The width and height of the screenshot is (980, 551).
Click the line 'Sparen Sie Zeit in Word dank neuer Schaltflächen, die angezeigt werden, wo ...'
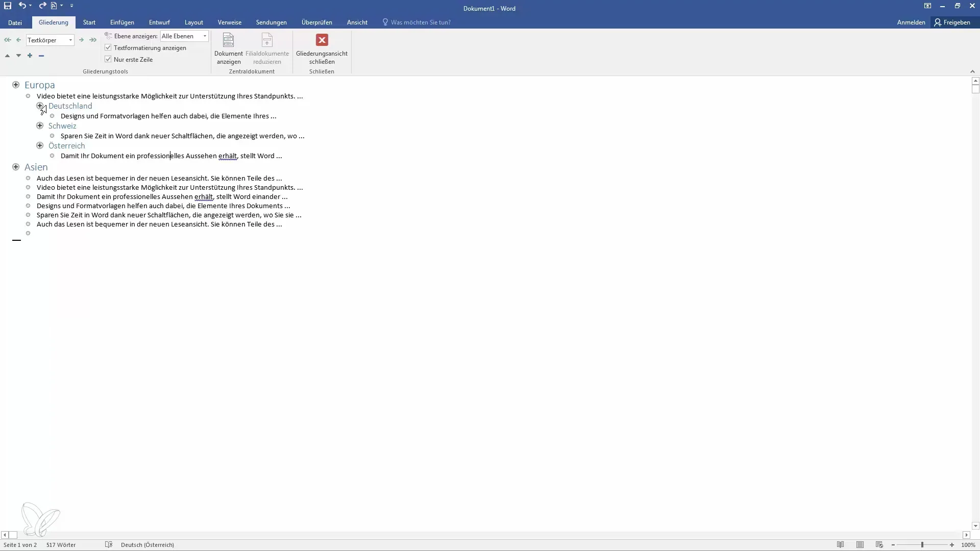183,136
